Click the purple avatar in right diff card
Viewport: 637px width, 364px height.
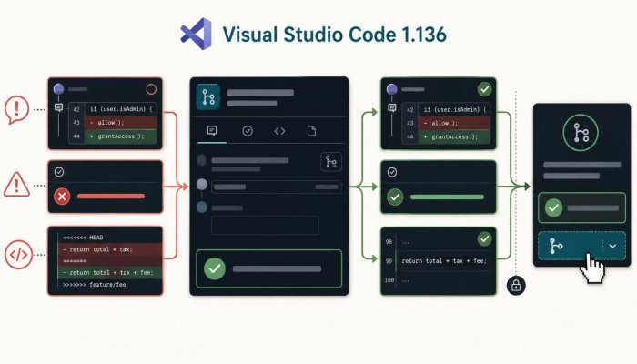tap(391, 89)
